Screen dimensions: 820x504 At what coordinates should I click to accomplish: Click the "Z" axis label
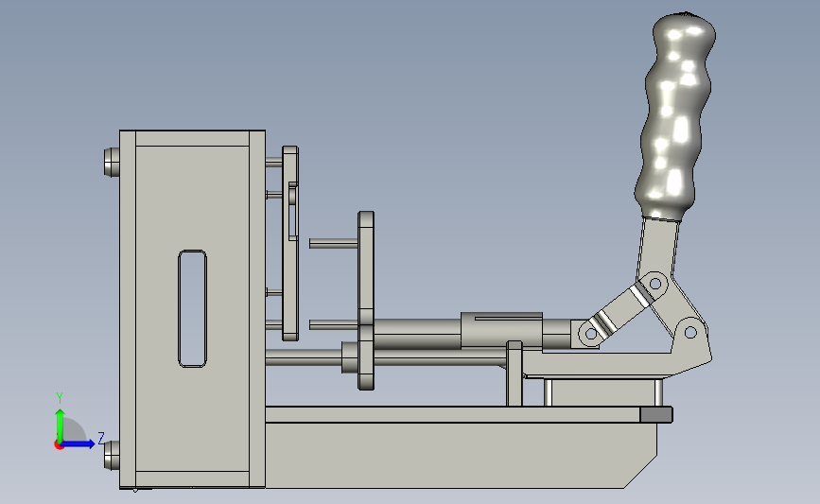(101, 438)
